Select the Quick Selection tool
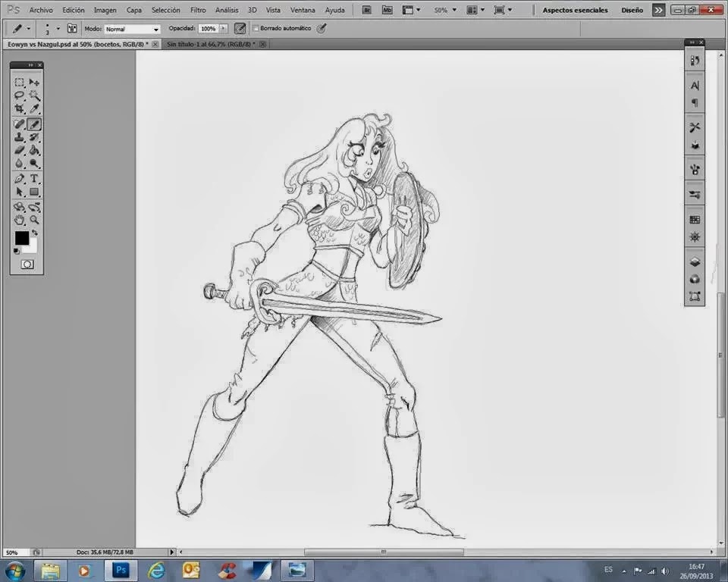This screenshot has height=582, width=728. tap(34, 95)
